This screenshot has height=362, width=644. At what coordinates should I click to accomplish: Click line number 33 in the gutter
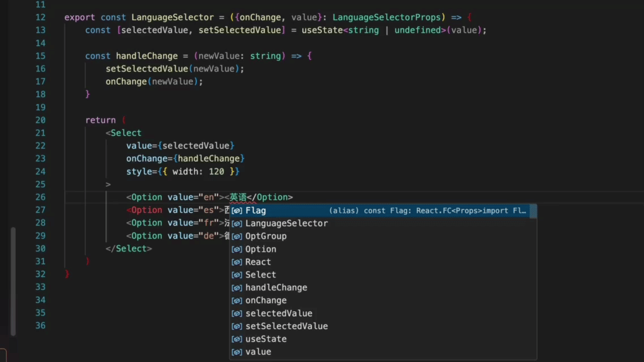click(40, 287)
